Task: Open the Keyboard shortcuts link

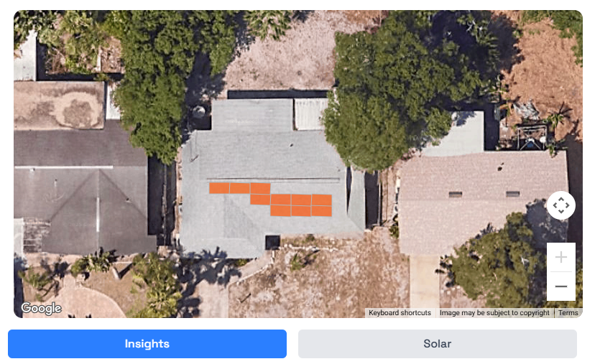Action: coord(400,313)
